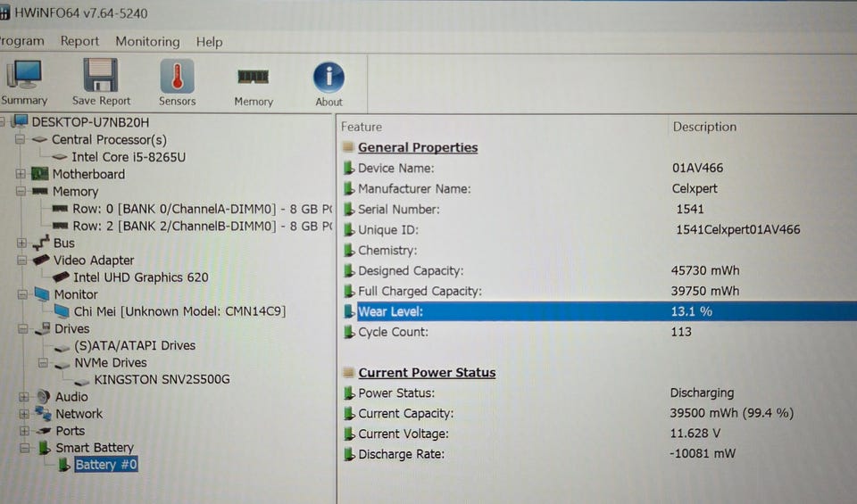Select (S)ATA/ATAPI Drives item
The width and height of the screenshot is (857, 504).
[135, 345]
